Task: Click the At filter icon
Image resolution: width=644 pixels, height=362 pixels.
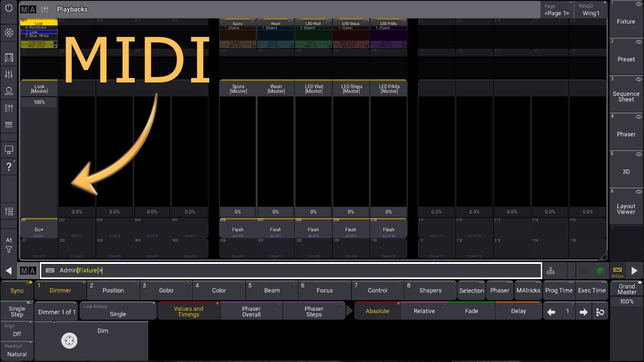Action: tap(9, 245)
